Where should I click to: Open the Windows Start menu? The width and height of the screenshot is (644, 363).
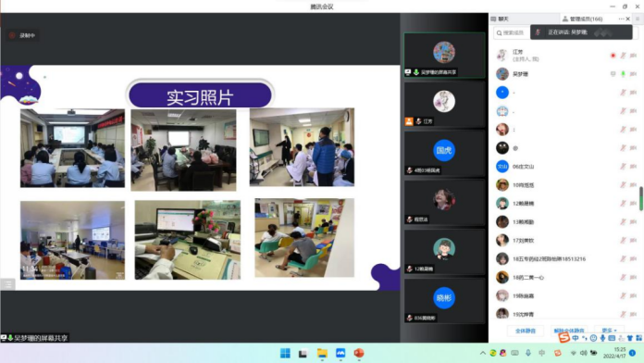pos(285,354)
